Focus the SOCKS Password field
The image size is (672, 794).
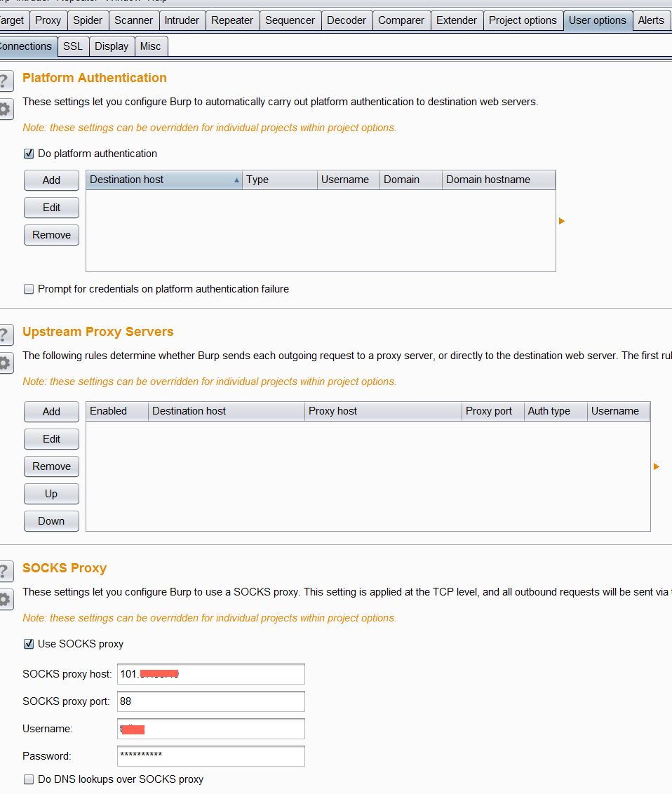(211, 756)
